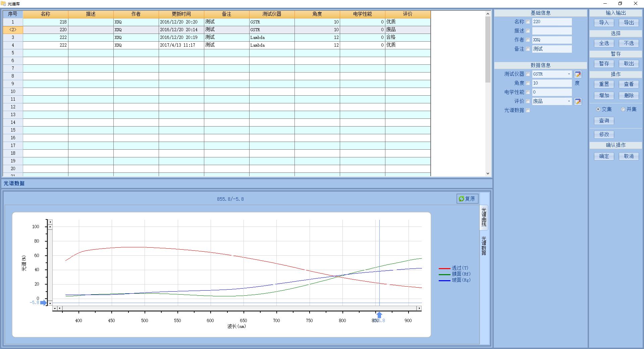Click the 暂存 stash button
The image size is (644, 349).
pyautogui.click(x=604, y=64)
